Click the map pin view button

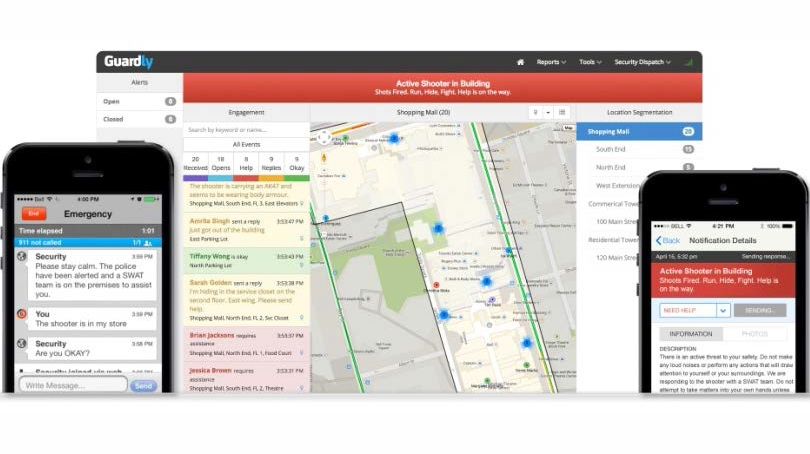[x=535, y=113]
